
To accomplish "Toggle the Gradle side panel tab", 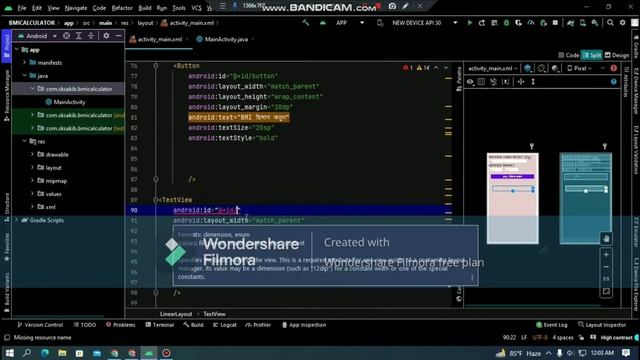I will tap(636, 47).
